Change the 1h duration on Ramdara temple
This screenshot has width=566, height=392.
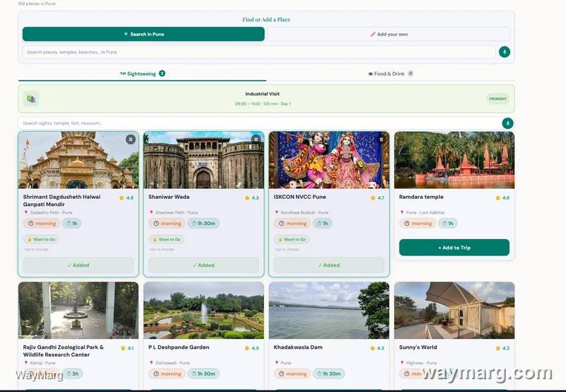coord(448,224)
